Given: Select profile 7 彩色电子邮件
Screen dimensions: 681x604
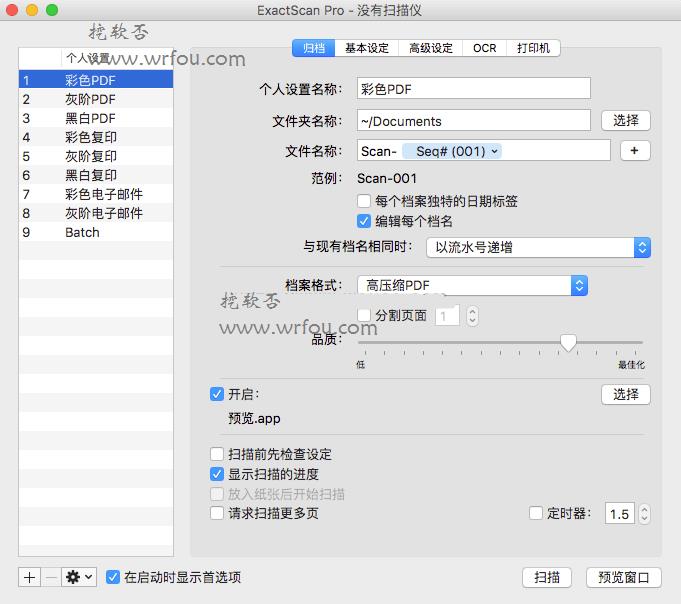Looking at the screenshot, I should (96, 194).
